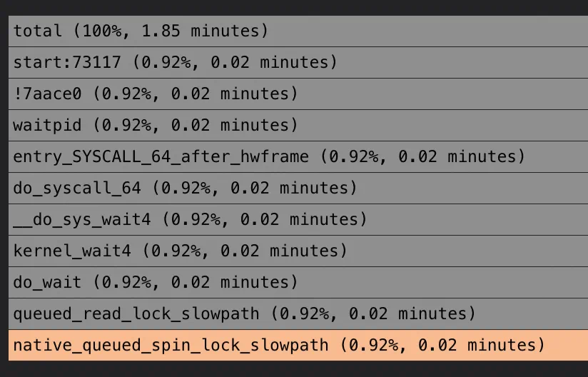The width and height of the screenshot is (588, 377).
Task: Focus the frame labeled start:73117
Action: point(294,62)
